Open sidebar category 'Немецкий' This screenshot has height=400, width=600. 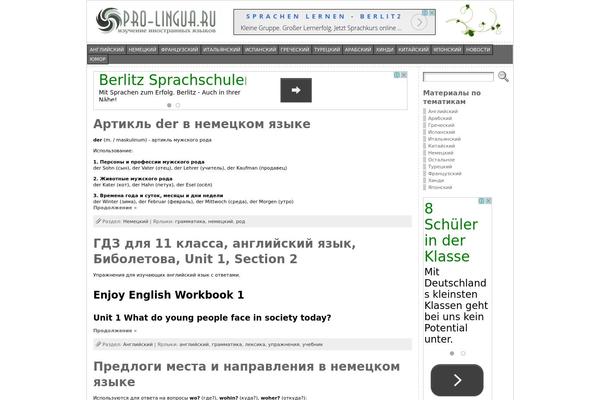click(440, 153)
